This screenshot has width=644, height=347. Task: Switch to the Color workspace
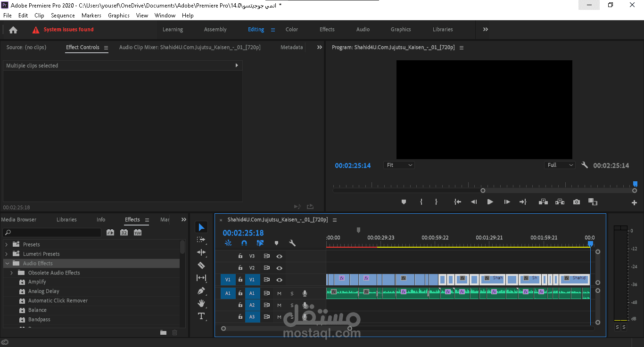click(292, 29)
